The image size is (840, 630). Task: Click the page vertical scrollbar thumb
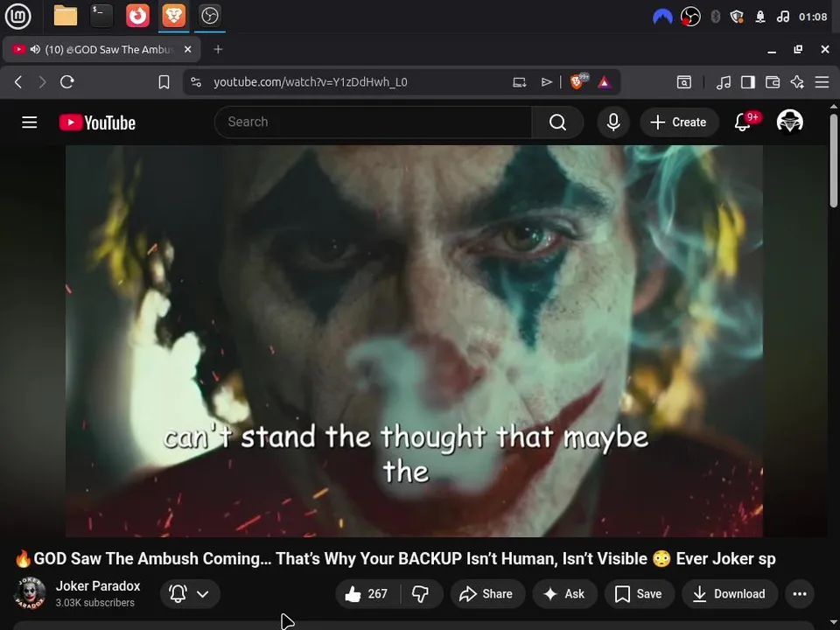834,161
